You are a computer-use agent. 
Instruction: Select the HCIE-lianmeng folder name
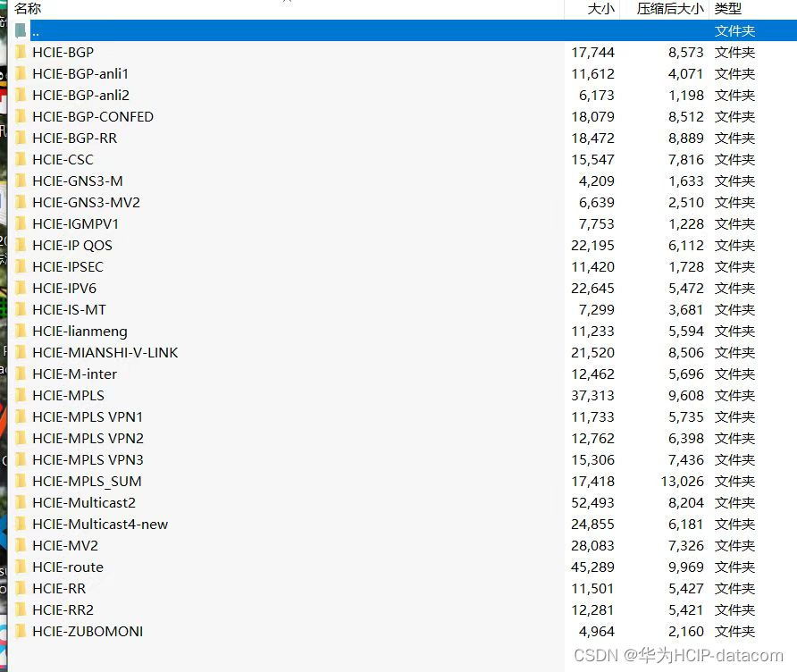[80, 331]
